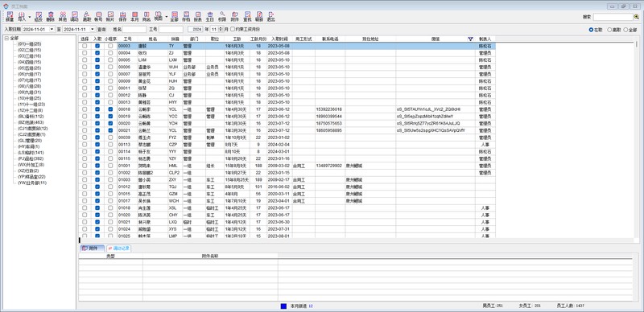Click the 退出 (Exit) toolbar icon
This screenshot has width=644, height=312.
click(x=270, y=16)
